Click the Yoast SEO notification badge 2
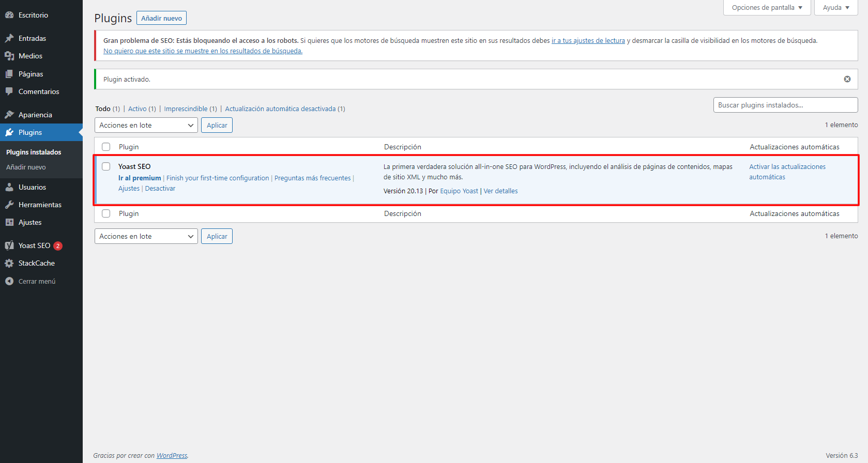This screenshot has height=463, width=868. pos(58,246)
